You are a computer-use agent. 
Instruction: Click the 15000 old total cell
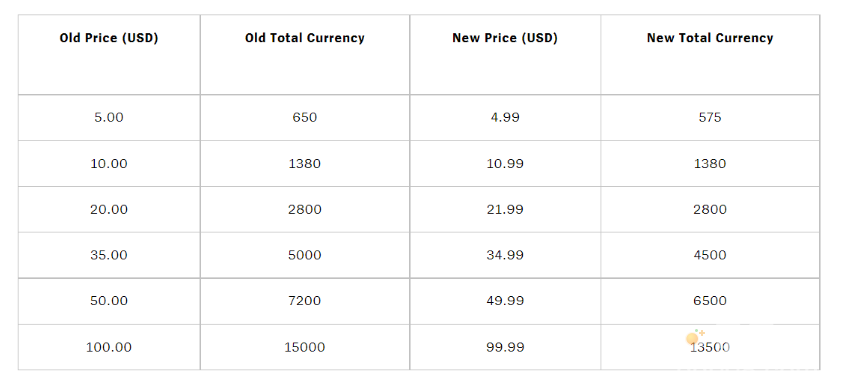pyautogui.click(x=304, y=347)
